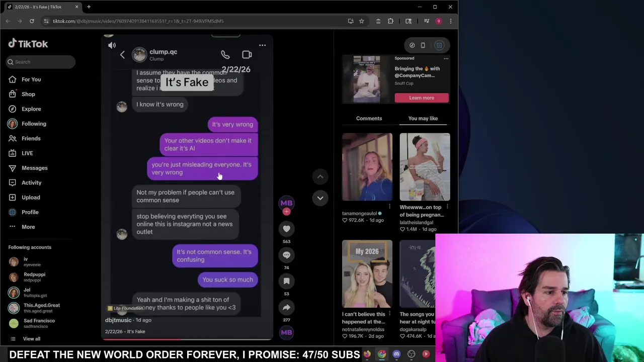644x362 pixels.
Task: Open the iv eyeveele following account
Action: [x=25, y=261]
